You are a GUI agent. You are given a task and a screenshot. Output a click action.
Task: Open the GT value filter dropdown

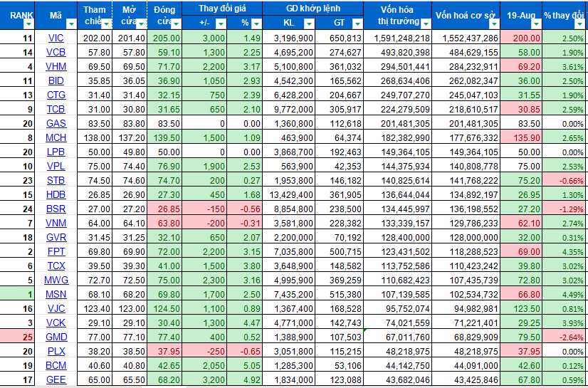tap(357, 24)
